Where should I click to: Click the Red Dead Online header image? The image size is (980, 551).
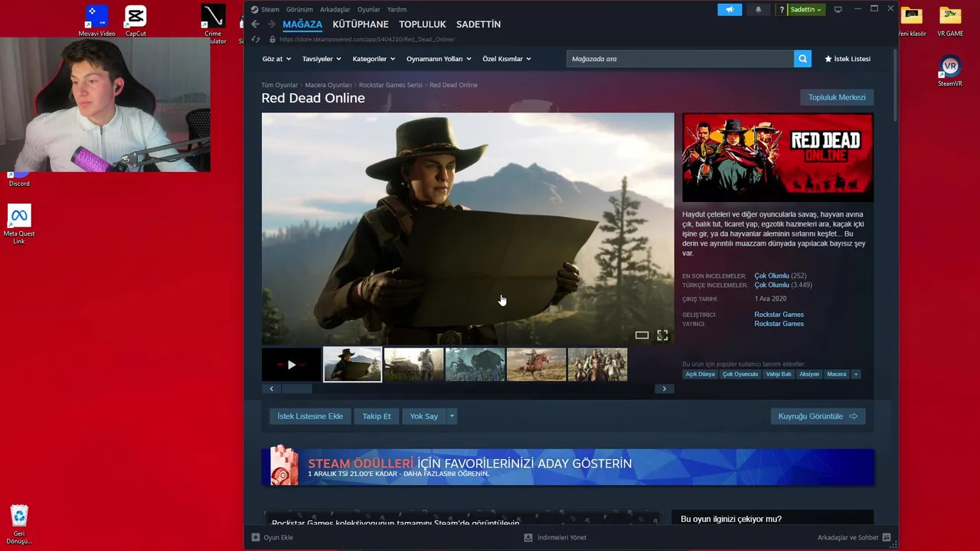(x=778, y=158)
